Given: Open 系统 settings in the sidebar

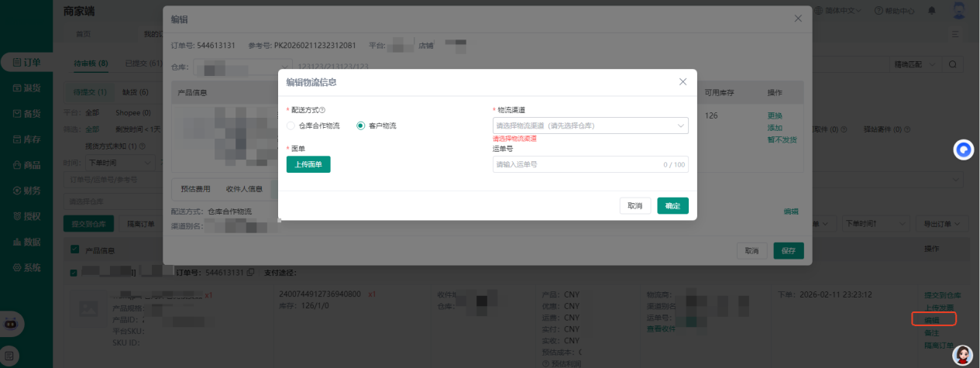Looking at the screenshot, I should [x=26, y=267].
